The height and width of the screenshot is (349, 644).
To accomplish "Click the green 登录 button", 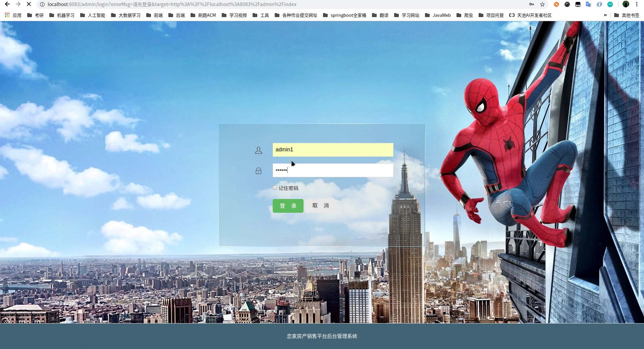I will point(288,206).
